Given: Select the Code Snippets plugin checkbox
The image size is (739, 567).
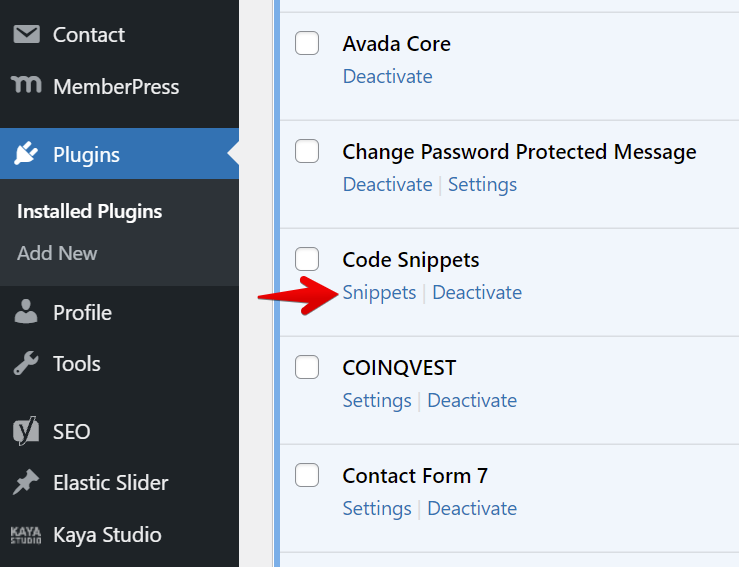Looking at the screenshot, I should (x=307, y=259).
